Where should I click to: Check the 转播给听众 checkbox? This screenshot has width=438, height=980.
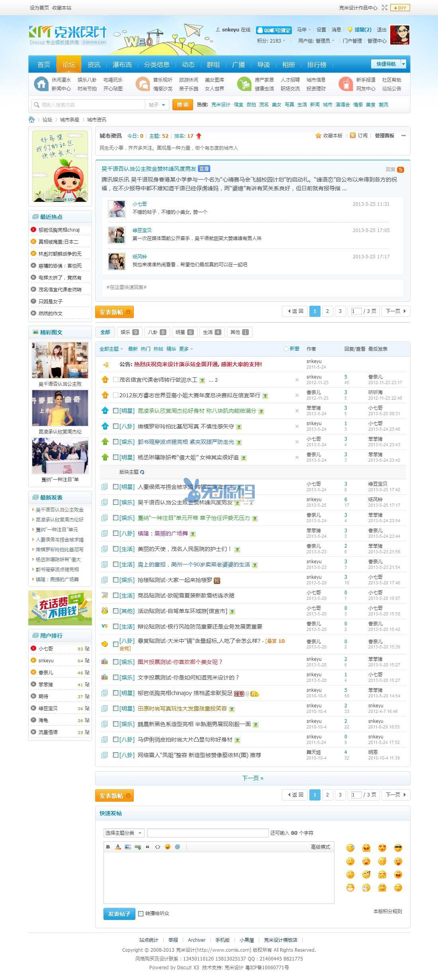point(141,914)
